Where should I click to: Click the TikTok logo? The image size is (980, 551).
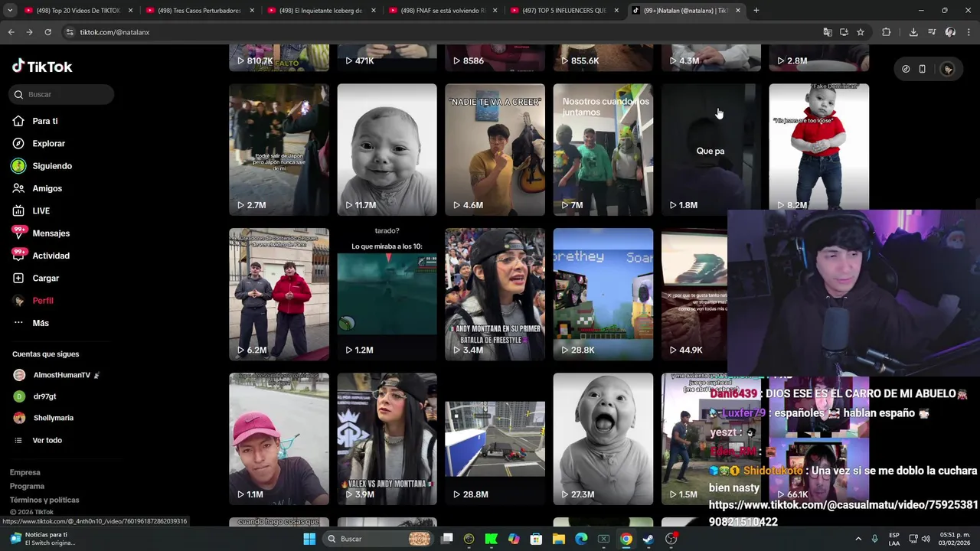pos(42,67)
